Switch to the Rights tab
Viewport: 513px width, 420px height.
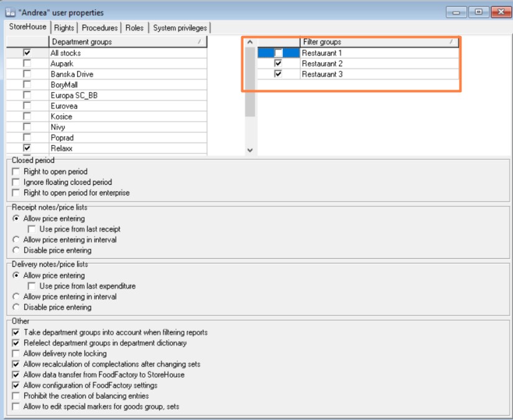coord(64,28)
